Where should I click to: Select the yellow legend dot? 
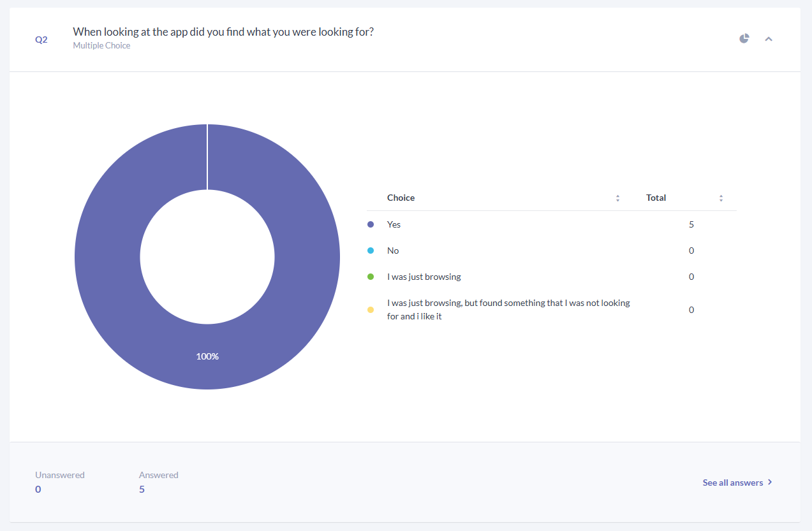pos(371,310)
